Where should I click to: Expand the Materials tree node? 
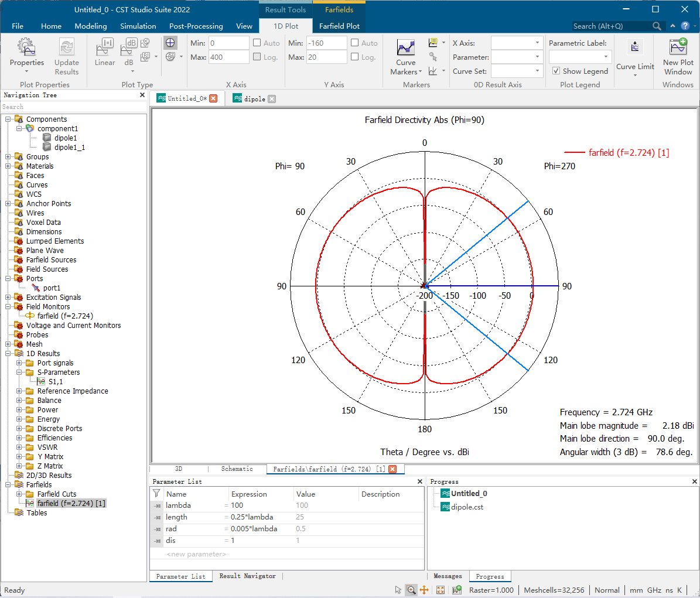[8, 166]
